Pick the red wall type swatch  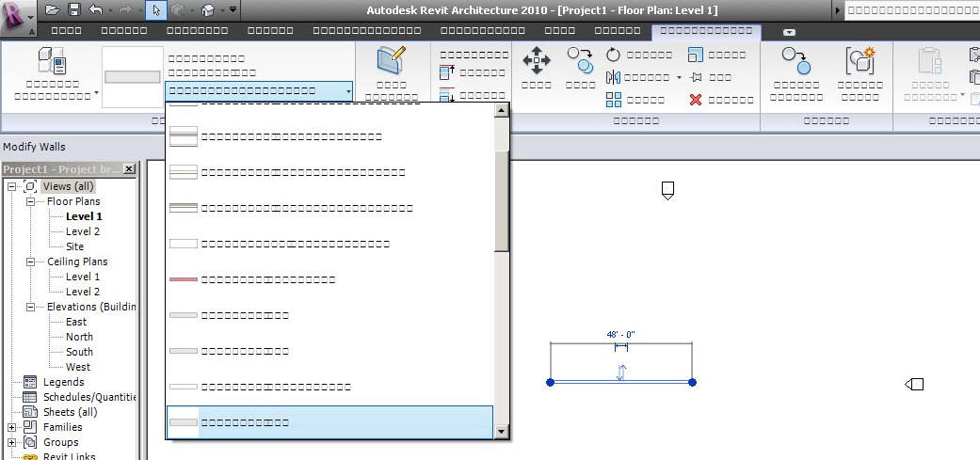[184, 279]
